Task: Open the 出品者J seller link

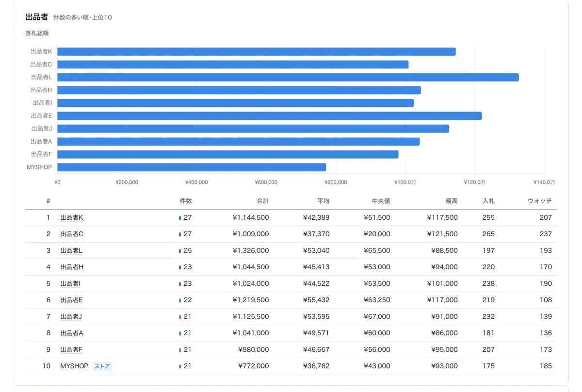Action: coord(71,317)
